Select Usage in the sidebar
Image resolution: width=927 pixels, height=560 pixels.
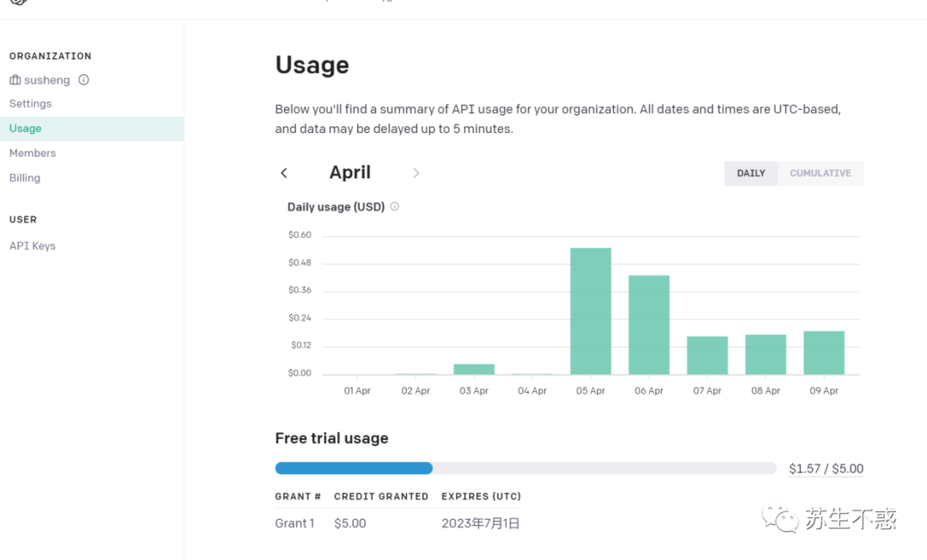coord(26,129)
